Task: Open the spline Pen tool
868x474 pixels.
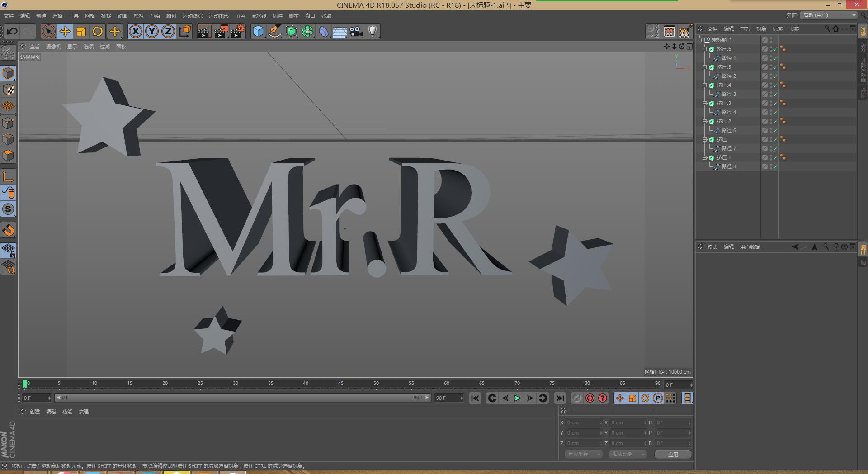Action: (275, 31)
